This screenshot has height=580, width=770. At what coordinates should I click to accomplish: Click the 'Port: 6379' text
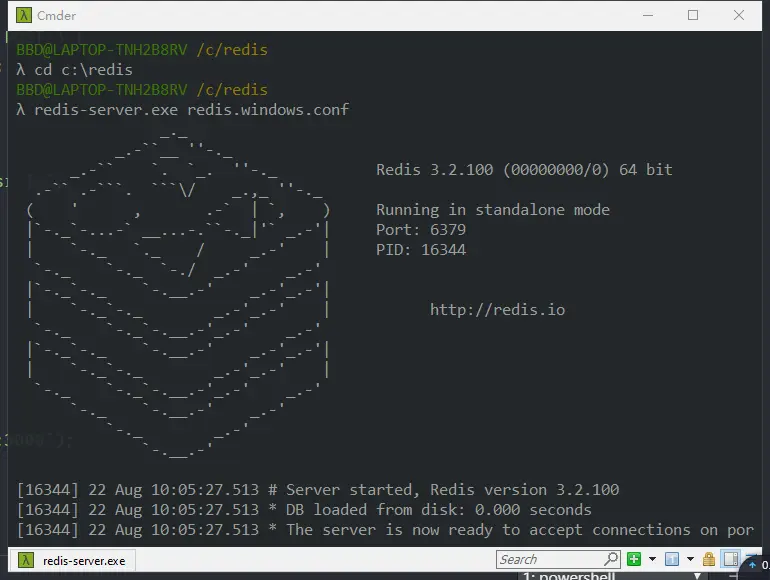pos(421,230)
